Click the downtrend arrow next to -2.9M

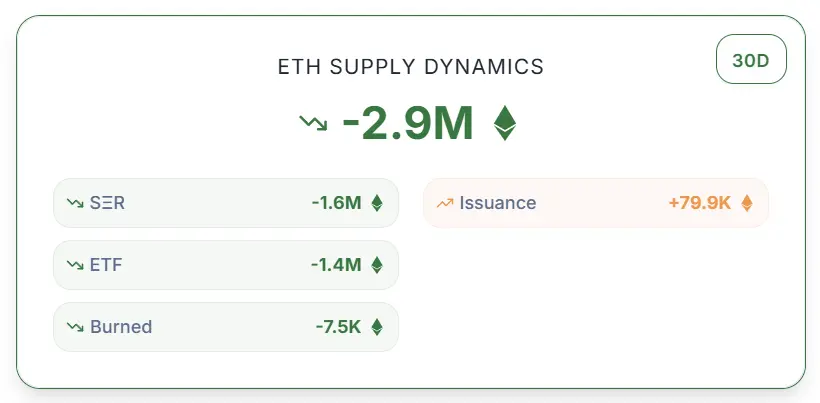click(x=313, y=123)
